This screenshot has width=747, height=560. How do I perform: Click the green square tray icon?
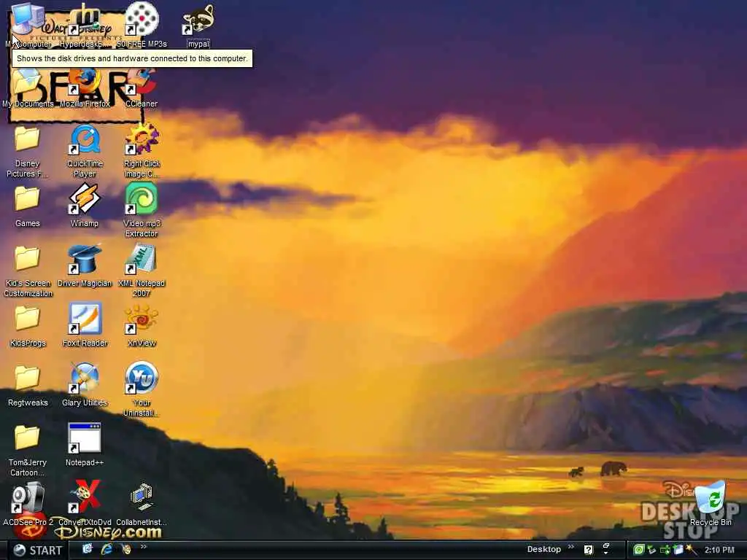638,550
